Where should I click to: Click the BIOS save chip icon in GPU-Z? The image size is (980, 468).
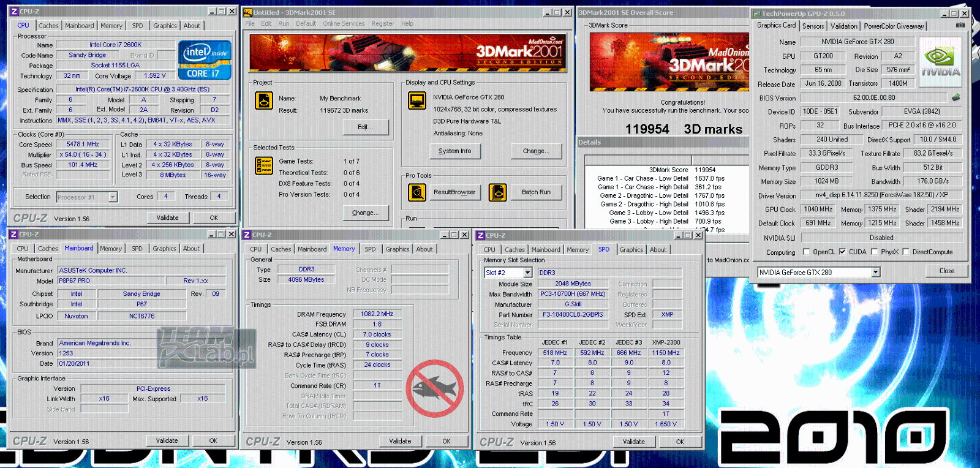tap(956, 97)
